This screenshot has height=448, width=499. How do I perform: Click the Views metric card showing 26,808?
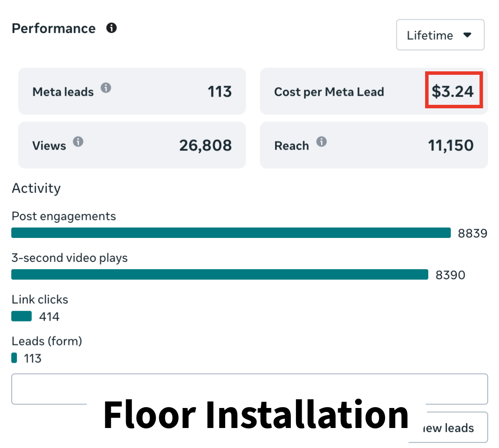tap(132, 145)
